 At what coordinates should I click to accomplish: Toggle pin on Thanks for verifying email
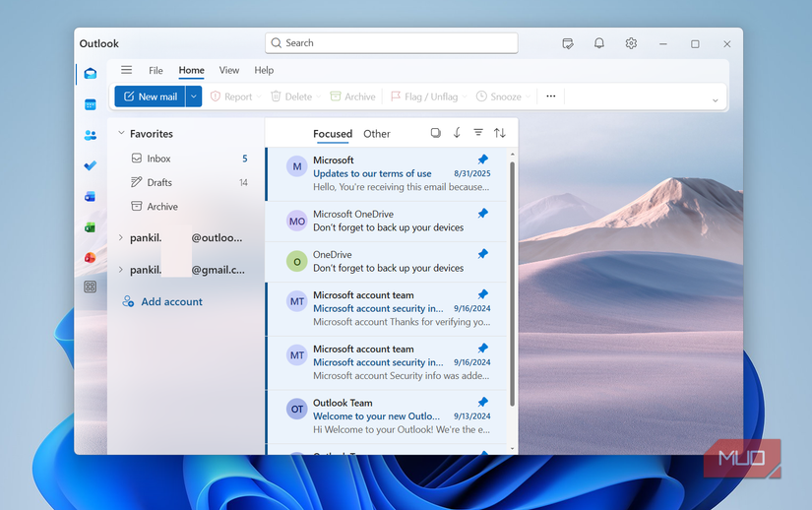coord(482,294)
